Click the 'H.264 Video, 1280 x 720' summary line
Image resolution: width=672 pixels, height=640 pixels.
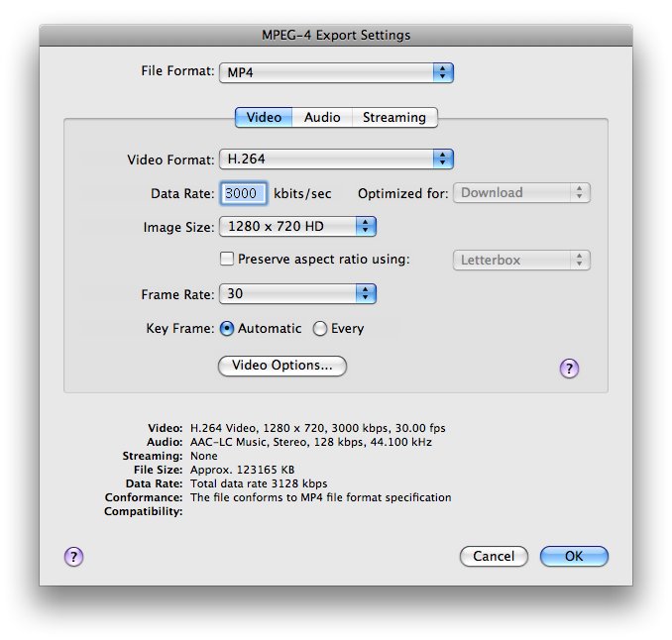coord(318,428)
